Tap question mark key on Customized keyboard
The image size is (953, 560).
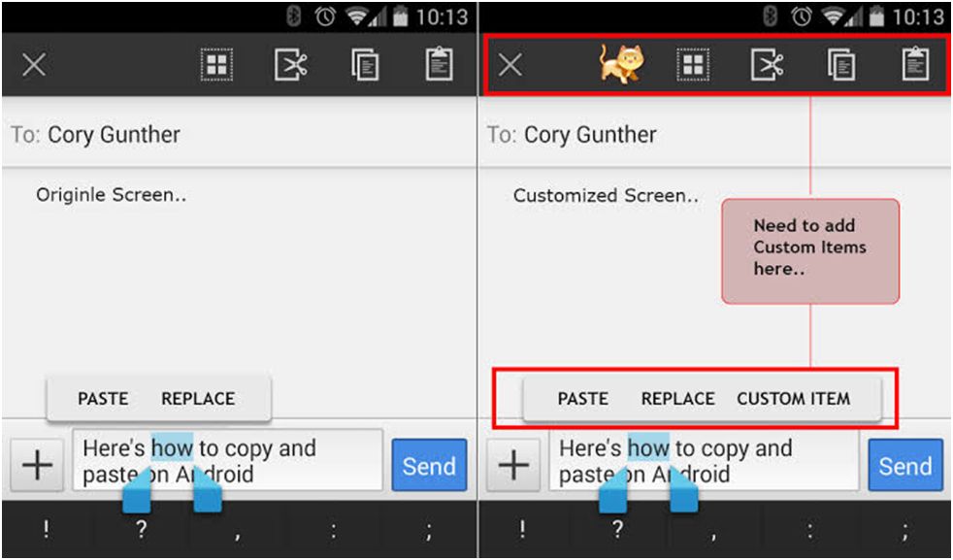617,528
